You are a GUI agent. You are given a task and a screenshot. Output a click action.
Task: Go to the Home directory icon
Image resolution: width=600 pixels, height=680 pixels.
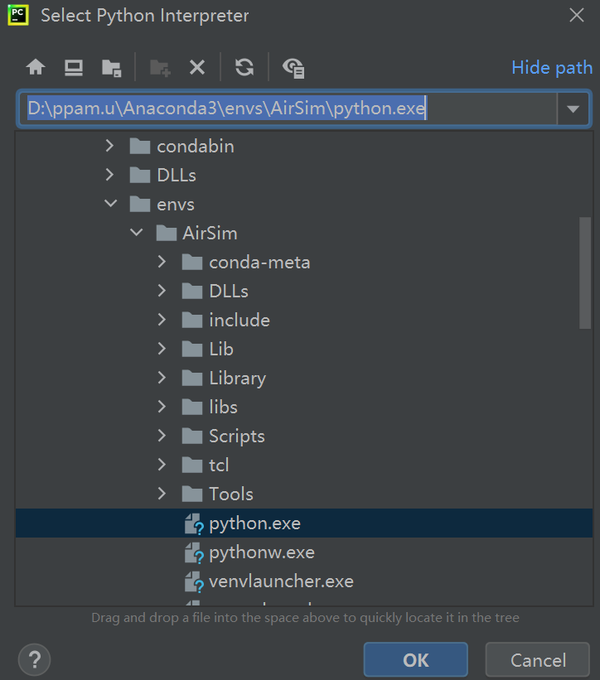pyautogui.click(x=36, y=67)
